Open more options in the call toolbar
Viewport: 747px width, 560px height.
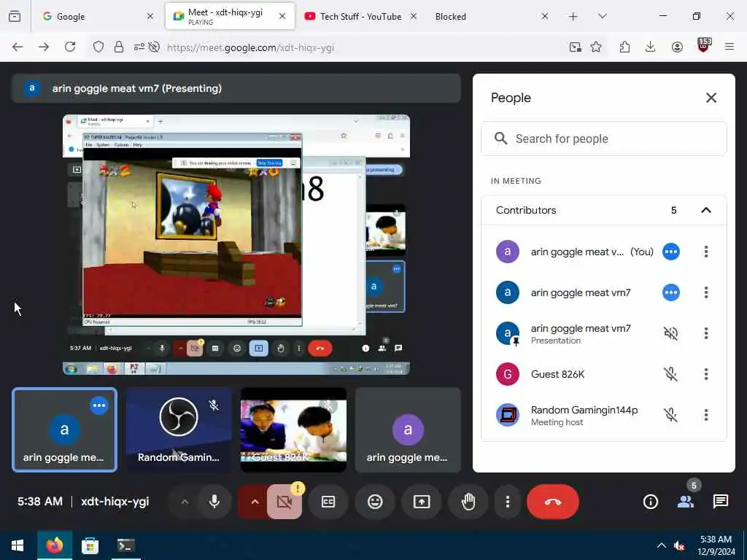click(x=508, y=502)
